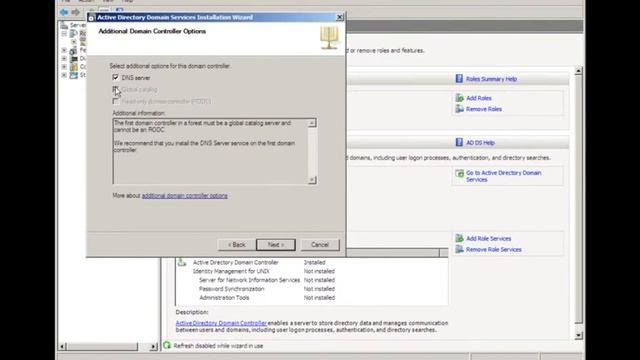Click the AD DS Help icon
Screen dimensions: 640x360
(459, 142)
